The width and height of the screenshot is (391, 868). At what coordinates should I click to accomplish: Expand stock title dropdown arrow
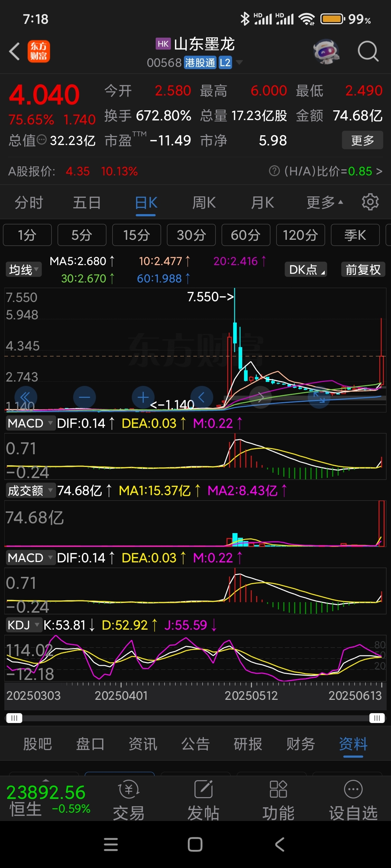[239, 63]
